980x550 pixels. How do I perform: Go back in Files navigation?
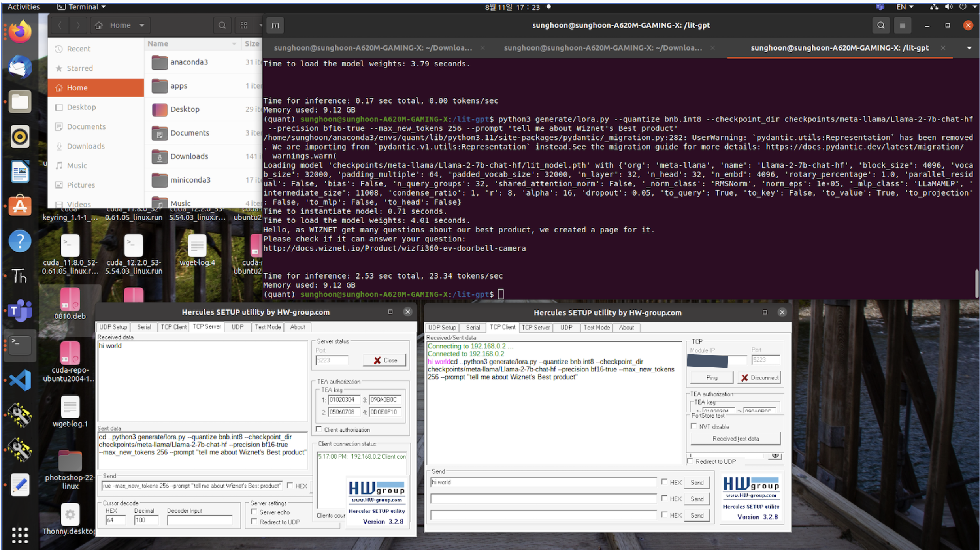(60, 25)
